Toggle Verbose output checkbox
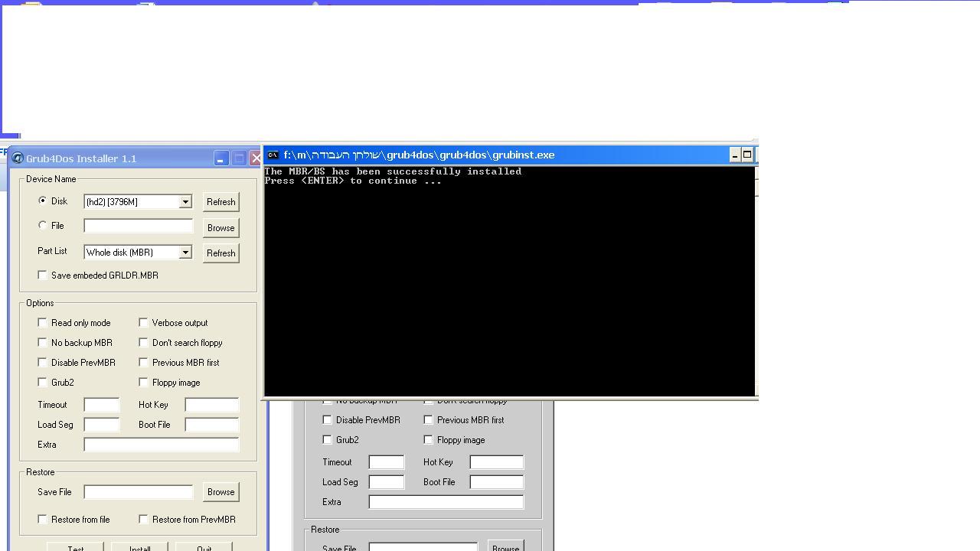Screen dimensions: 980x551 (x=144, y=322)
